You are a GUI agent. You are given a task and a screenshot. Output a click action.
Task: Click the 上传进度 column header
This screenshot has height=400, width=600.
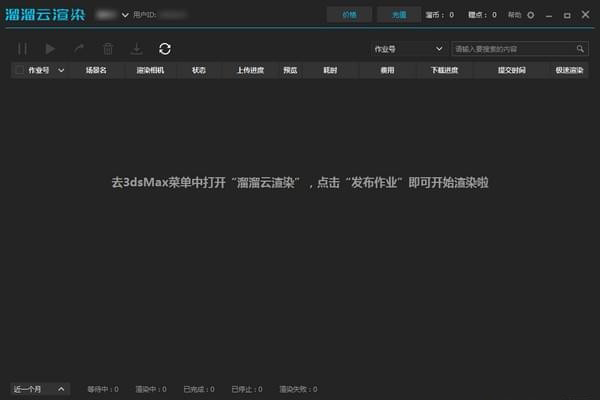(x=250, y=70)
